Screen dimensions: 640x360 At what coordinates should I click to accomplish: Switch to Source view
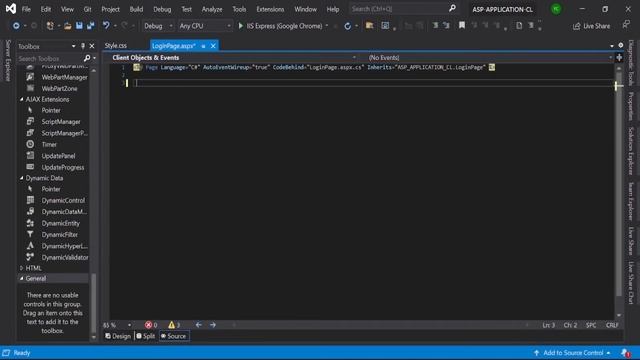(x=174, y=336)
